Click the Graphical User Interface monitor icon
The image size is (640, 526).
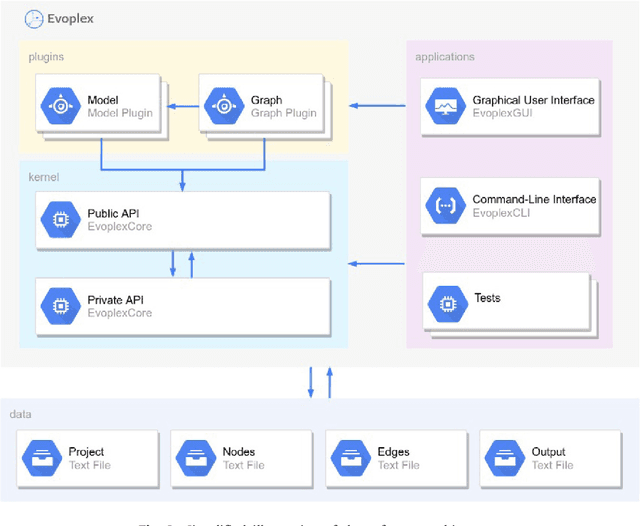[x=442, y=106]
